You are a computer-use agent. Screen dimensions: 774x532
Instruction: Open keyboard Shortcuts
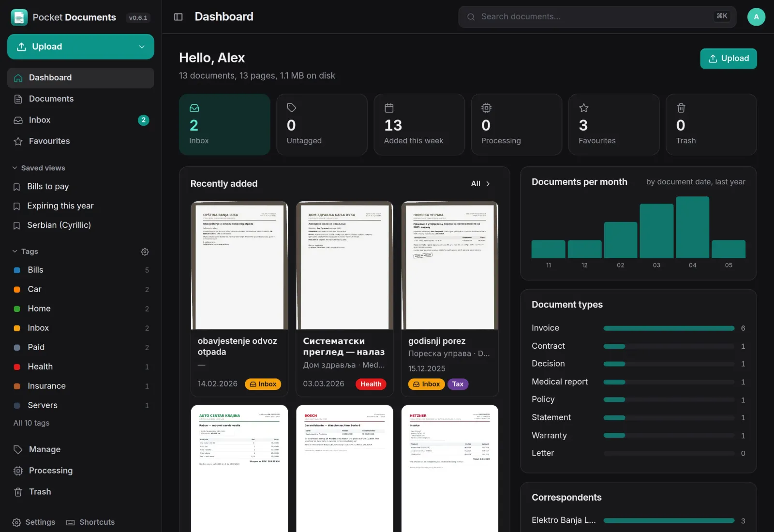[x=90, y=522]
